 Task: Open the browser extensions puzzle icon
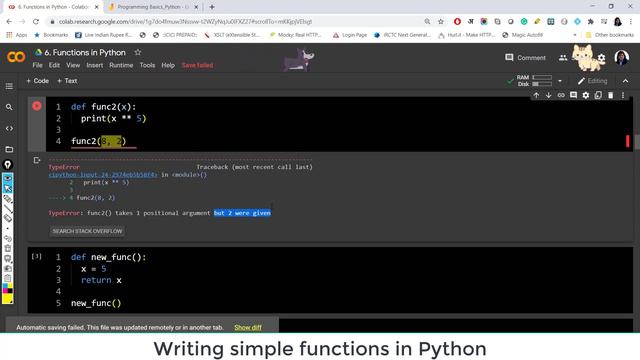(591, 22)
